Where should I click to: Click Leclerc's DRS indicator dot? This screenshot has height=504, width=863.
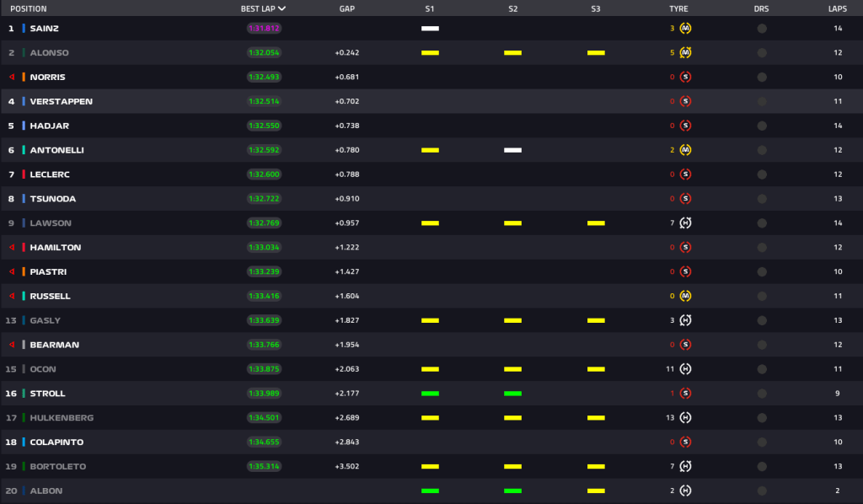[762, 174]
